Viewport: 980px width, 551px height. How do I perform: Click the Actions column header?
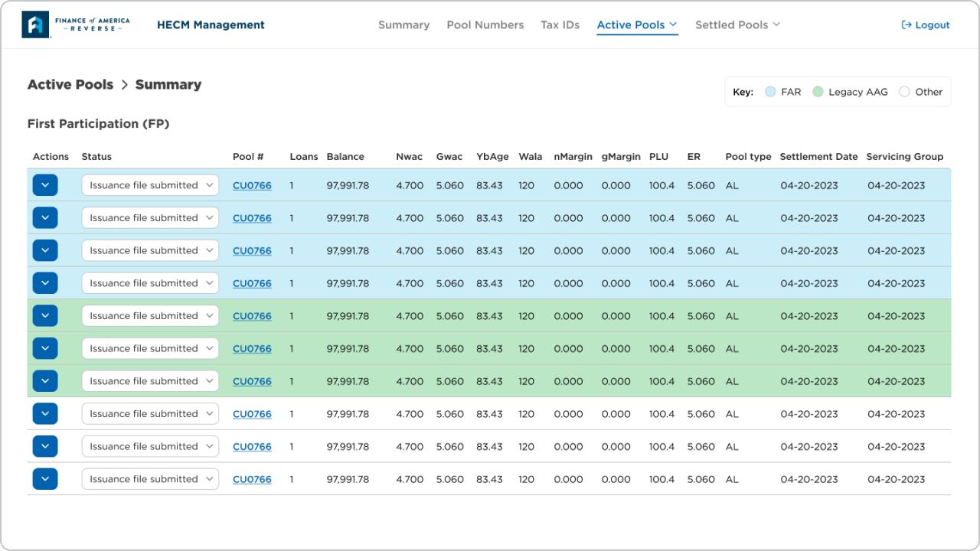(x=51, y=156)
